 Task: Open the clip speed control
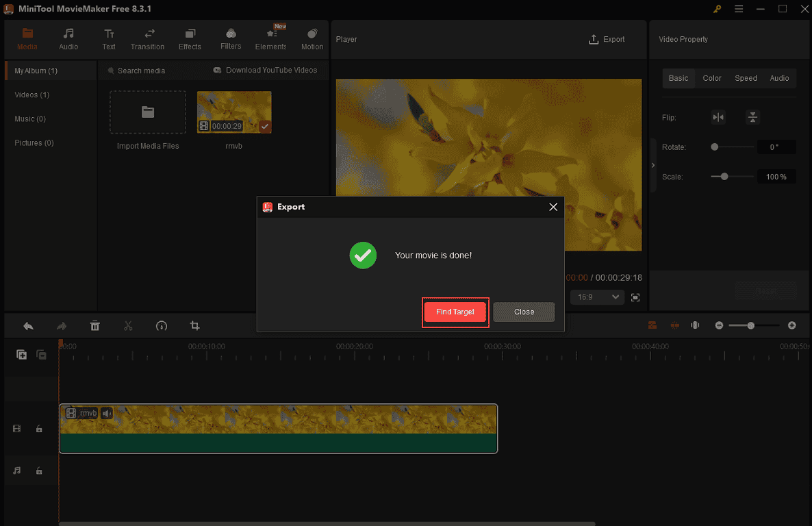(x=162, y=325)
